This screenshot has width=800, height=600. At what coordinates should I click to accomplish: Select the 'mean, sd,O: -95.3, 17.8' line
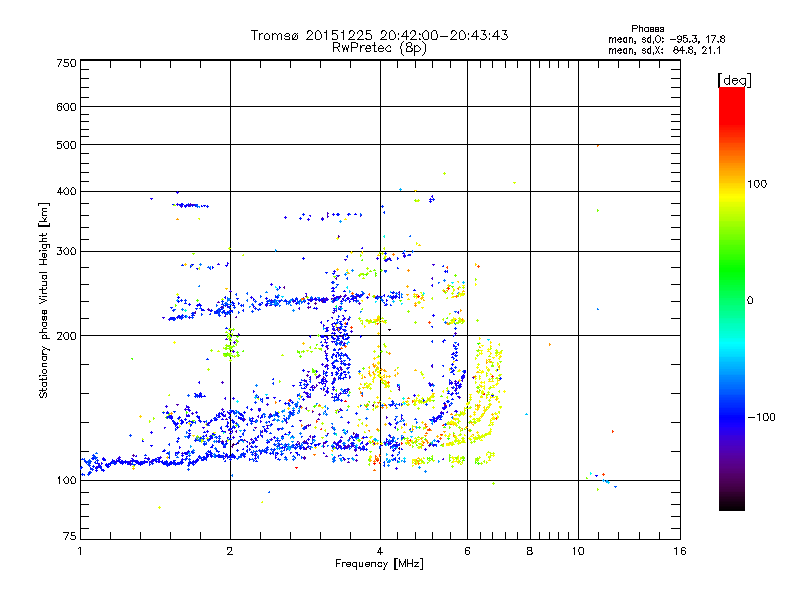click(x=666, y=40)
